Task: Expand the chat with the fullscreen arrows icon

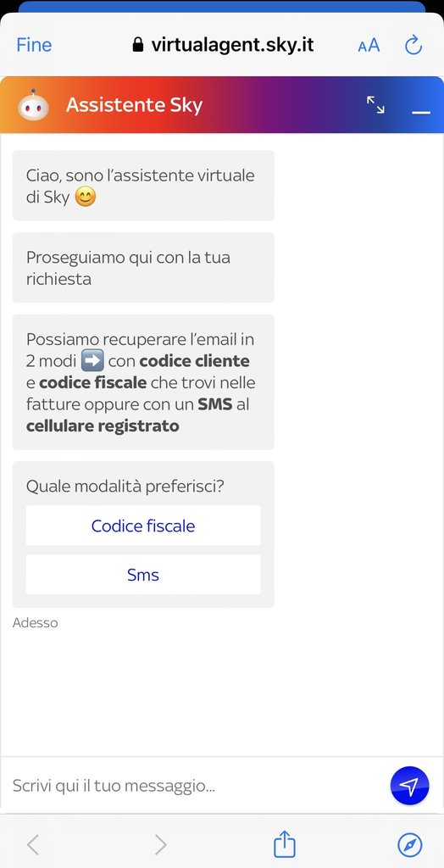Action: (375, 104)
